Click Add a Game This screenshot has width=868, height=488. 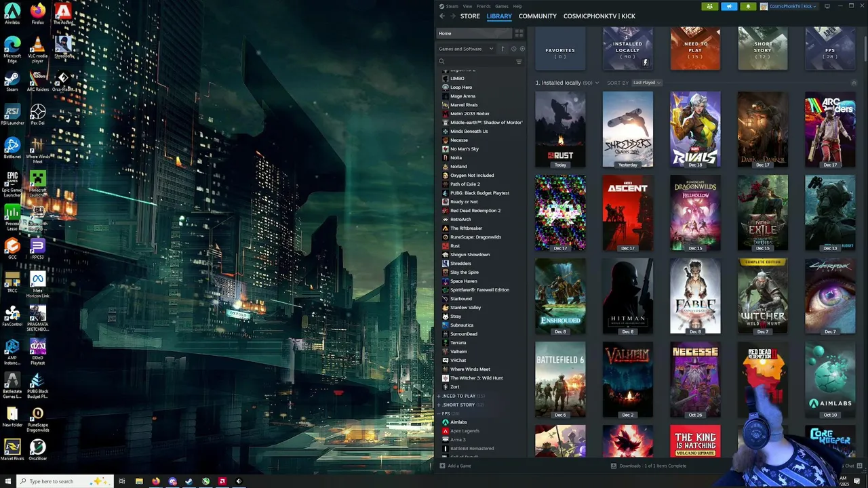click(455, 466)
